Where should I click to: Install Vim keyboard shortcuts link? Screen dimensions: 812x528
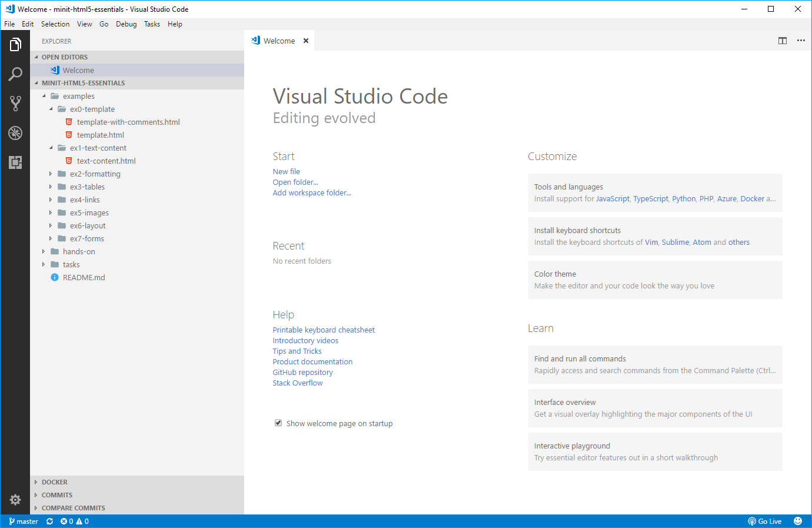(x=651, y=242)
